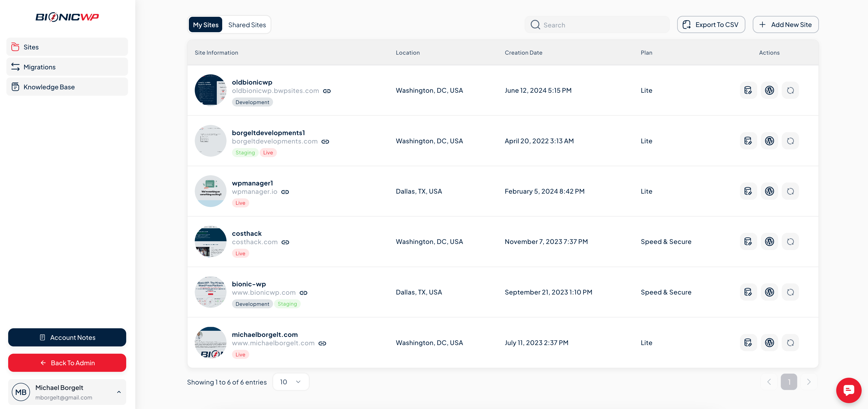The width and height of the screenshot is (868, 409).
Task: Open WordPress admin for michaelborgelt.com
Action: click(x=769, y=342)
